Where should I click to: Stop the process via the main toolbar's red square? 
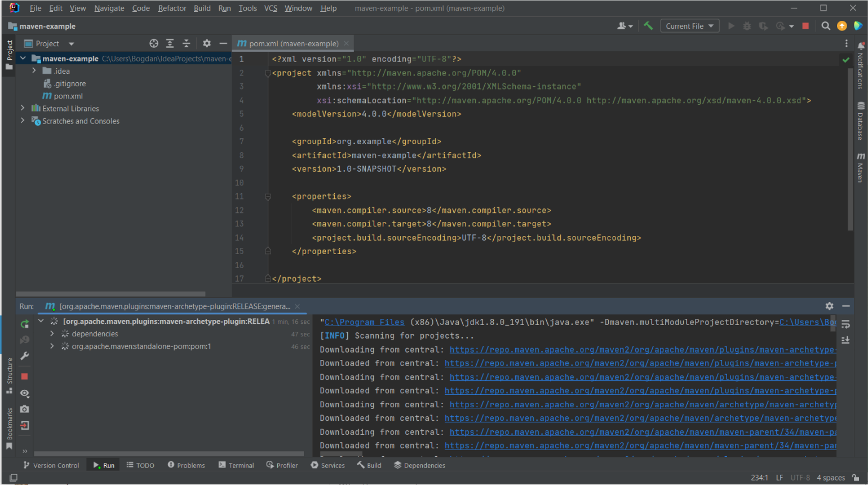pyautogui.click(x=805, y=26)
